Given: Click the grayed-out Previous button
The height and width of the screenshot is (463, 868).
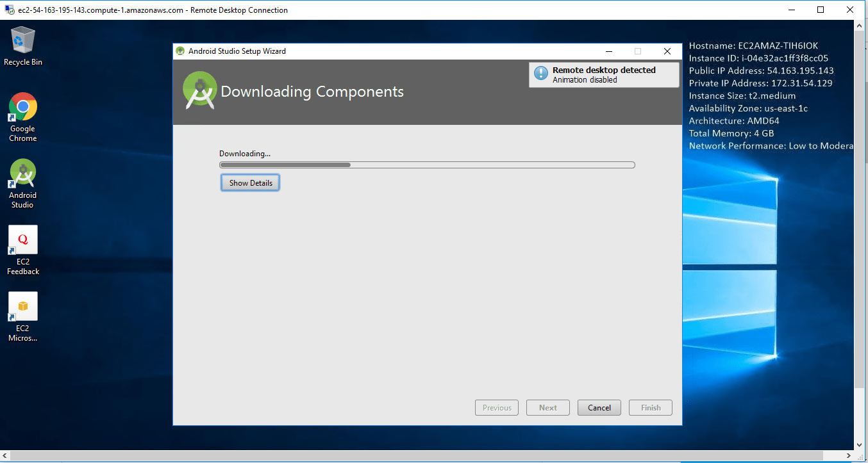Looking at the screenshot, I should 497,408.
